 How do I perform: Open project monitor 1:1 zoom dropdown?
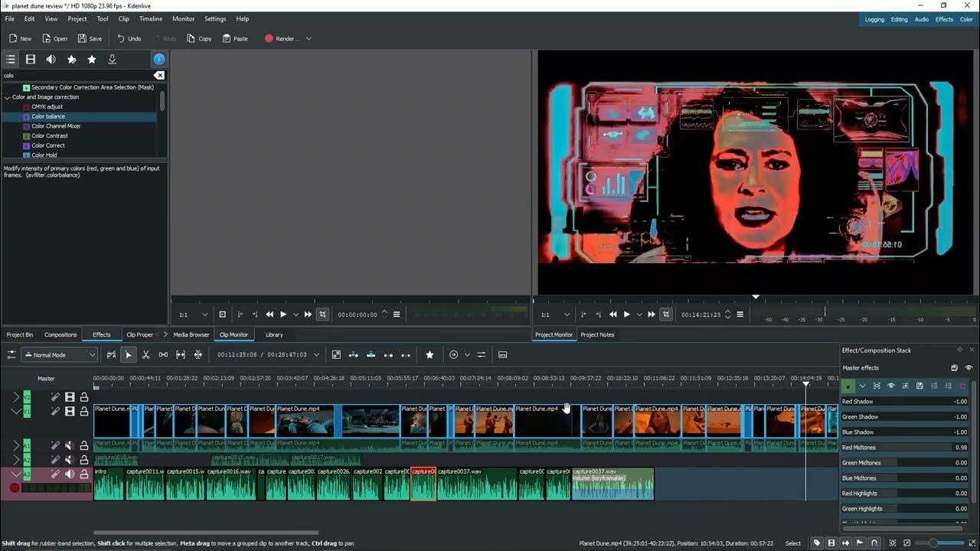point(556,315)
